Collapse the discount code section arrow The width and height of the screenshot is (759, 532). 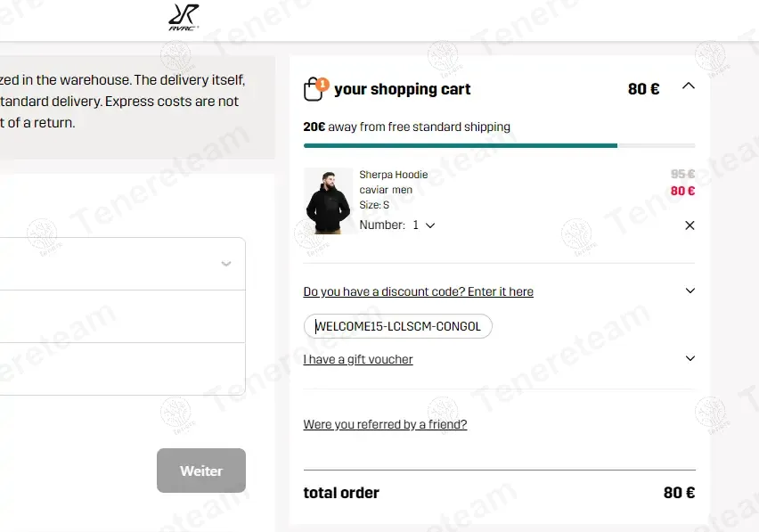coord(690,291)
